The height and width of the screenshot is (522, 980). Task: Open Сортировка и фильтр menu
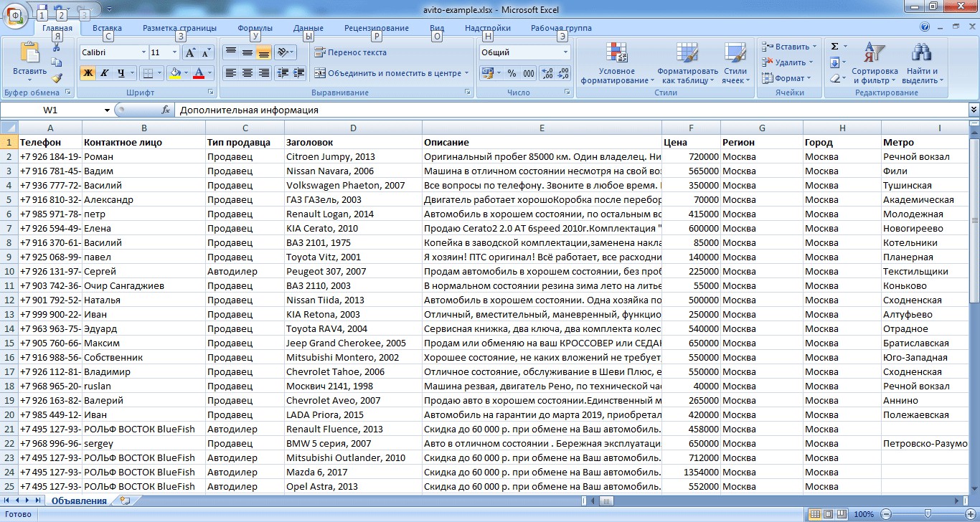(875, 62)
